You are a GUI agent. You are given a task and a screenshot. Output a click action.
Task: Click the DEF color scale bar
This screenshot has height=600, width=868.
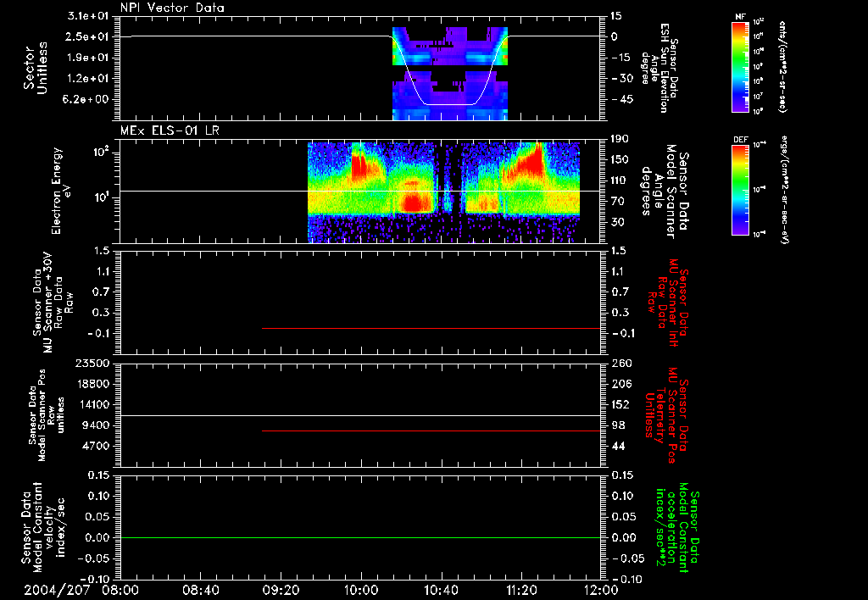[x=741, y=190]
